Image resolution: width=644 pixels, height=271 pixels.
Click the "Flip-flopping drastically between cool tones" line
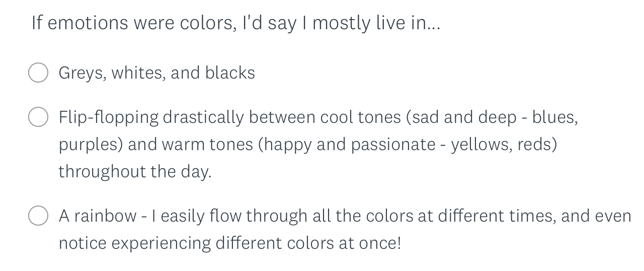[x=318, y=117]
